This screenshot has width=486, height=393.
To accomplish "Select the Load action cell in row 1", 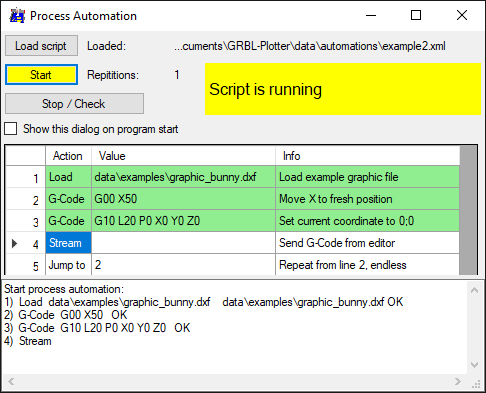I will pyautogui.click(x=68, y=177).
